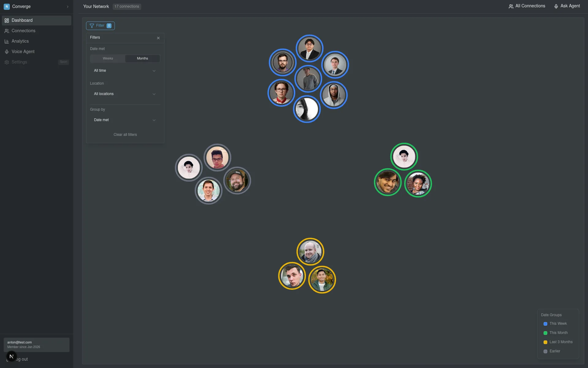Click the Ask Agent microphone icon

click(x=556, y=6)
